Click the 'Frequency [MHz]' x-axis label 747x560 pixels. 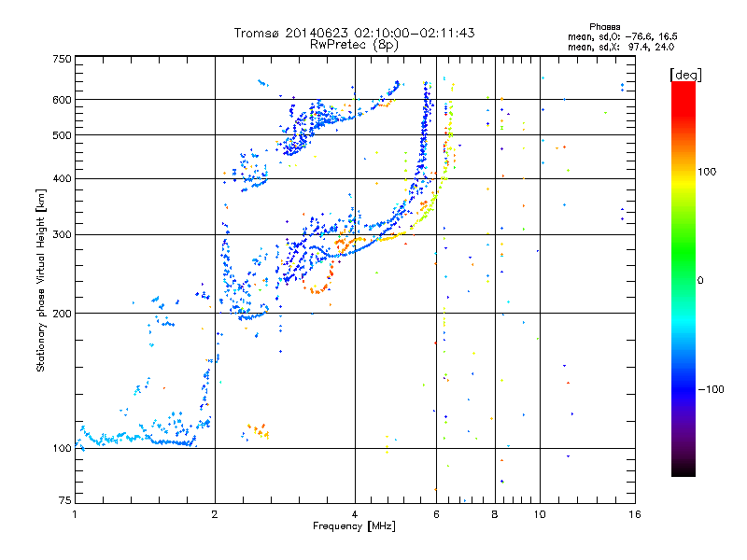click(354, 526)
